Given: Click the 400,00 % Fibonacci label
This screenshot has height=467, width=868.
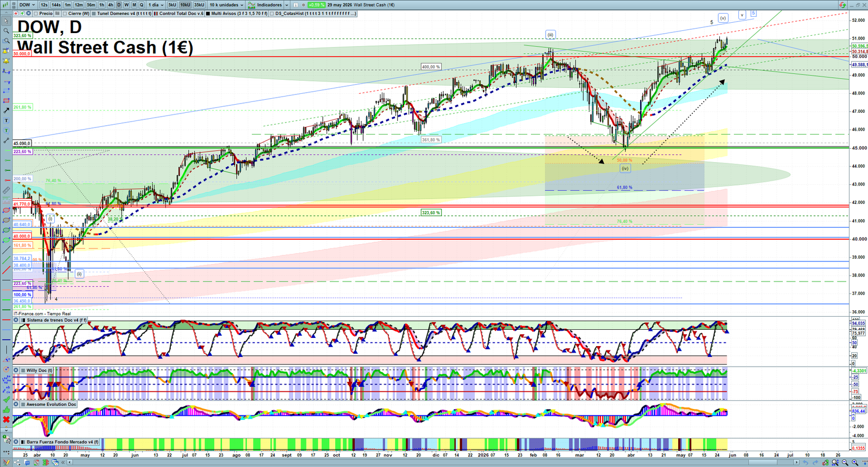Looking at the screenshot, I should click(431, 67).
